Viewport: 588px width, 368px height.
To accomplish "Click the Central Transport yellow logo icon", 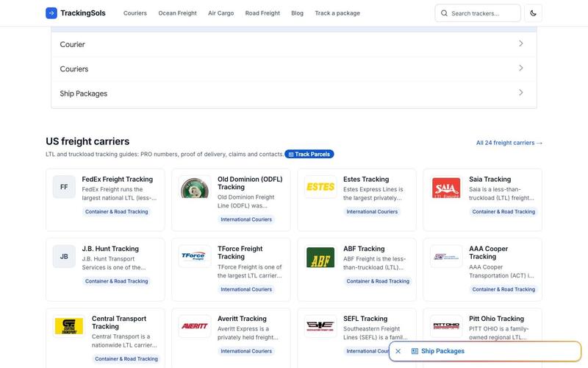I will pyautogui.click(x=69, y=326).
